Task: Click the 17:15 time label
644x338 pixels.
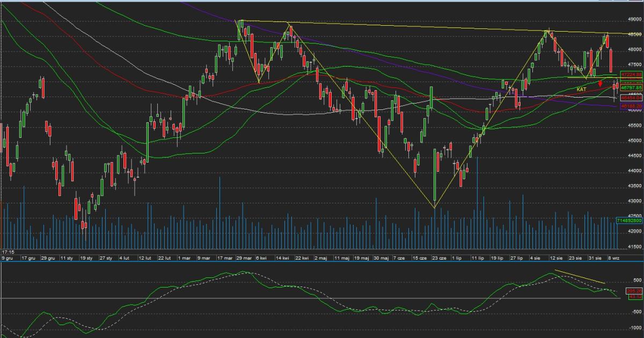Action: pyautogui.click(x=8, y=251)
